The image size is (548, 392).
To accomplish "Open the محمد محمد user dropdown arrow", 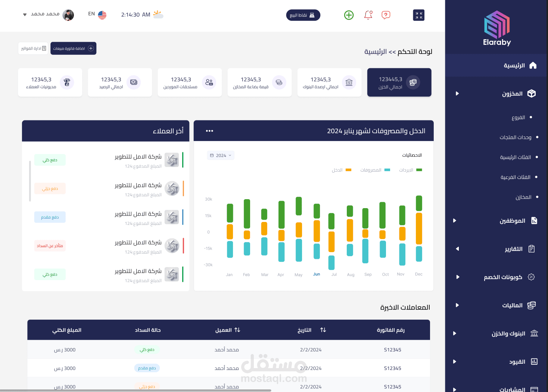I will point(25,15).
